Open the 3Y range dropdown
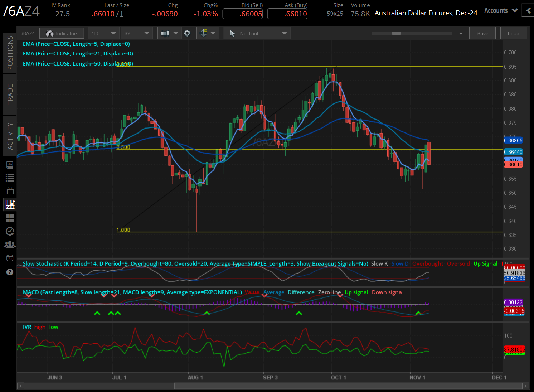 [137, 33]
